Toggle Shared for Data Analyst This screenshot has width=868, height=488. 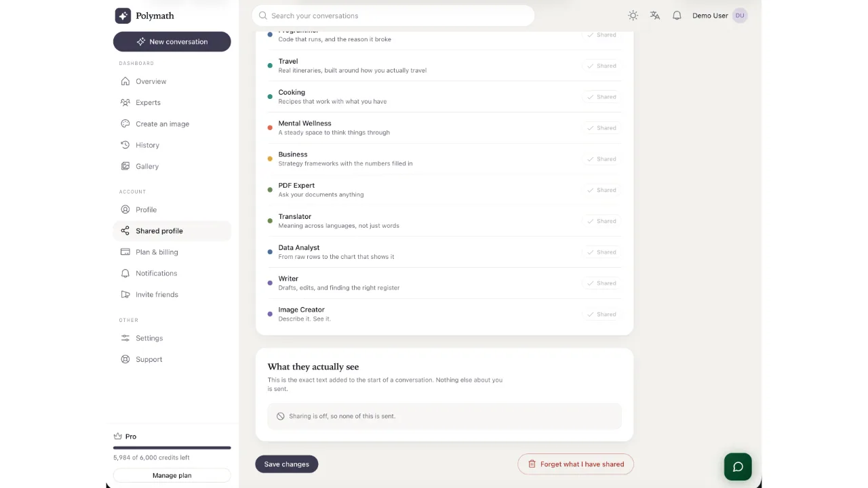click(601, 252)
